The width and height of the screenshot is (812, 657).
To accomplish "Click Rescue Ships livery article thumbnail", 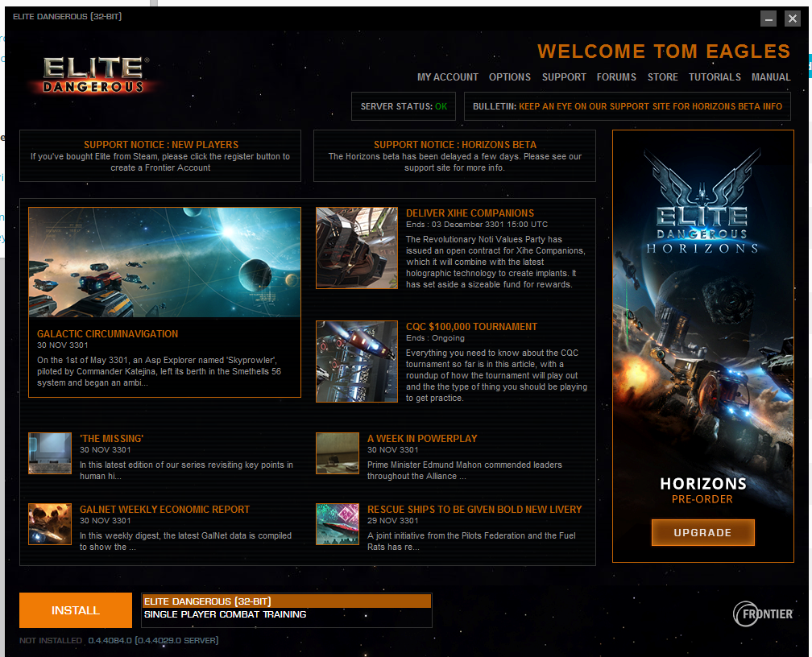I will [338, 524].
